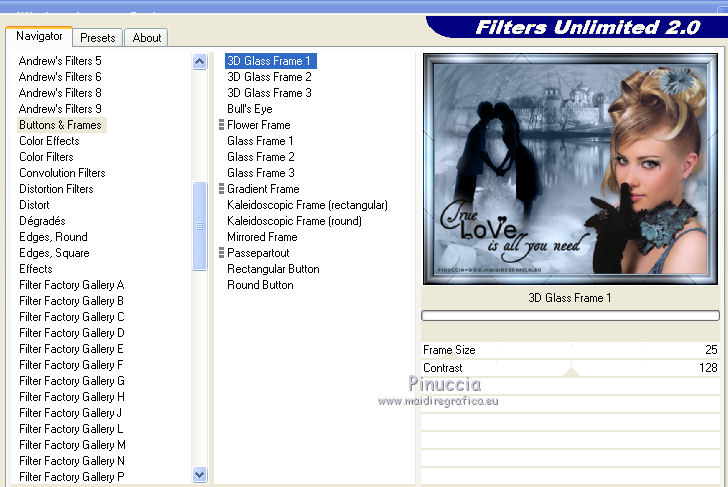Select Filter Factory Gallery M

72,445
